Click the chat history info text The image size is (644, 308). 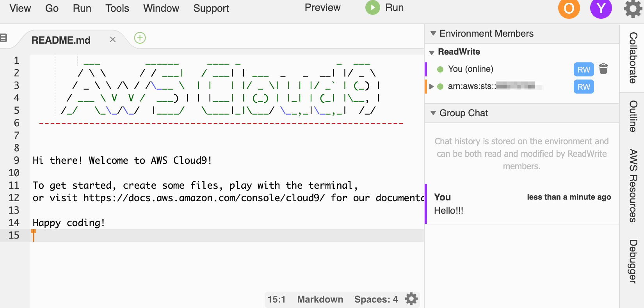[x=521, y=154]
